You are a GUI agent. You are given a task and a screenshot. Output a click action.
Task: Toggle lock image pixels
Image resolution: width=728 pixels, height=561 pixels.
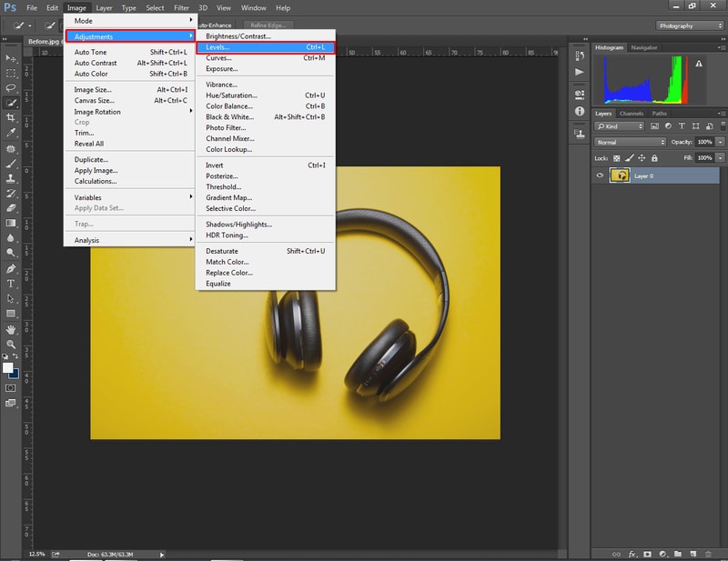click(x=629, y=158)
